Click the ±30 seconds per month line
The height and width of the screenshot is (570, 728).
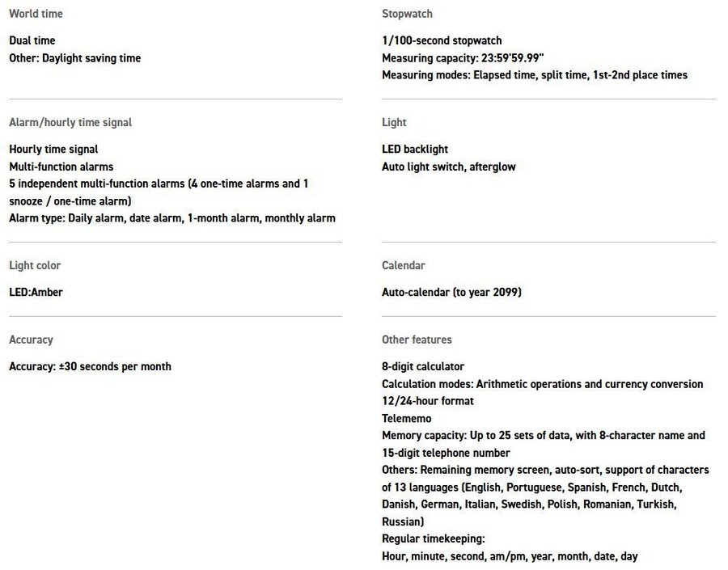90,367
